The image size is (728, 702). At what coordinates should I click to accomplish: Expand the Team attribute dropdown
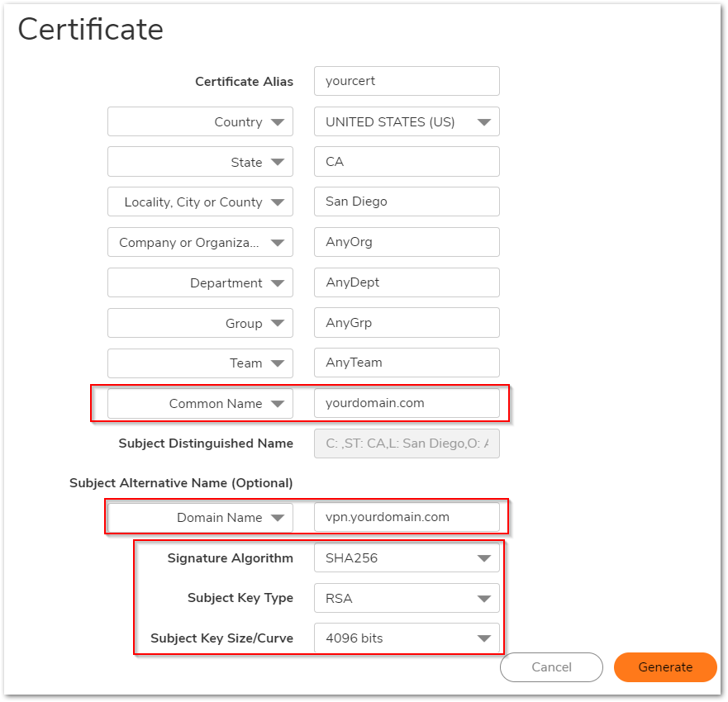pyautogui.click(x=200, y=363)
